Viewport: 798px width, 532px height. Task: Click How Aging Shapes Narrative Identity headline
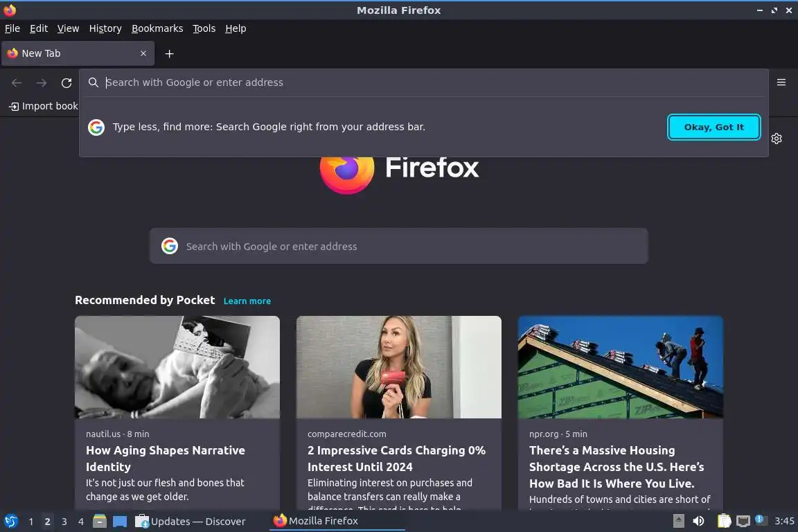[x=166, y=459]
